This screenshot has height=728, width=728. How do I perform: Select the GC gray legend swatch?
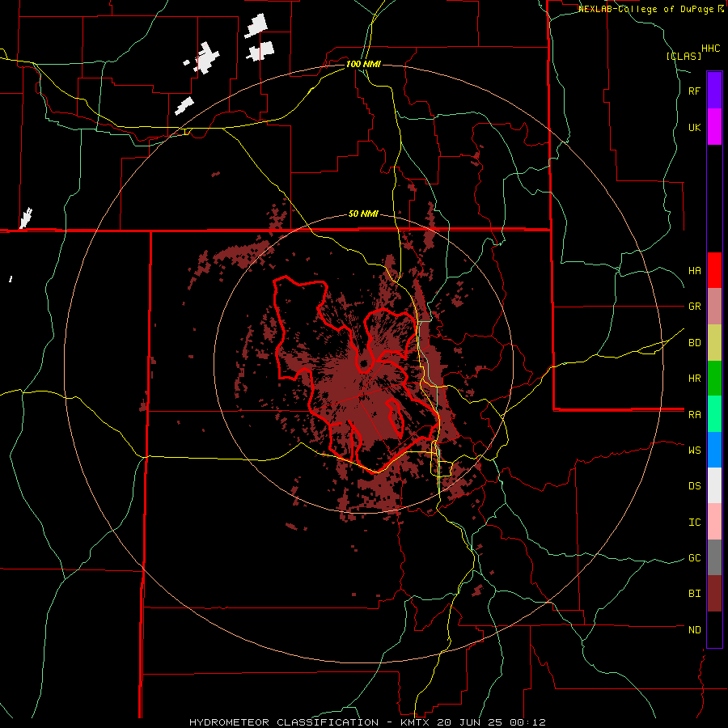tap(714, 557)
